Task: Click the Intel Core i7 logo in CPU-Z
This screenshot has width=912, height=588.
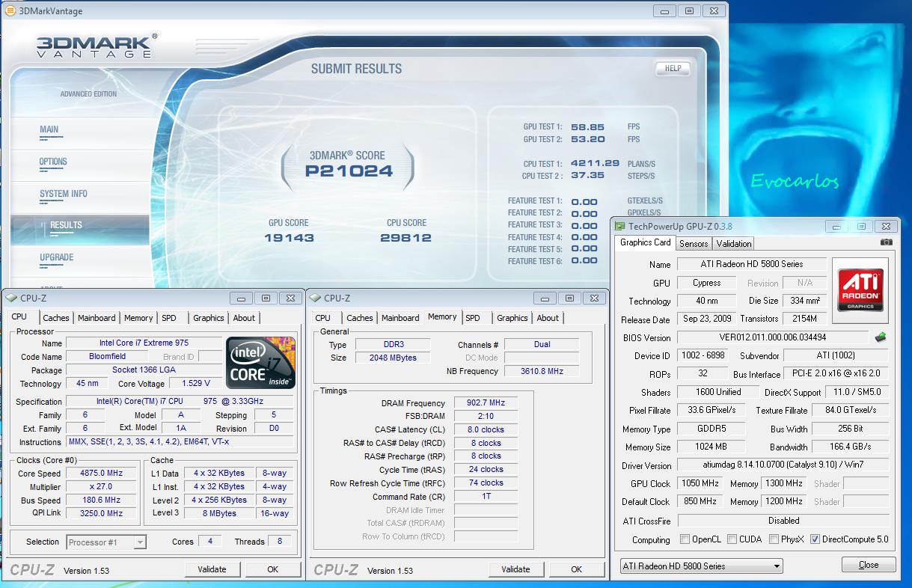Action: (x=260, y=362)
